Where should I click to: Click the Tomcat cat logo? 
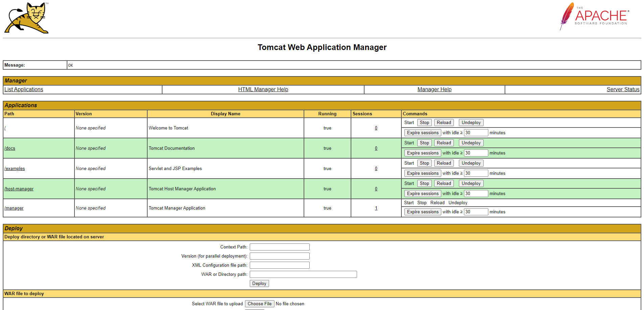(27, 18)
